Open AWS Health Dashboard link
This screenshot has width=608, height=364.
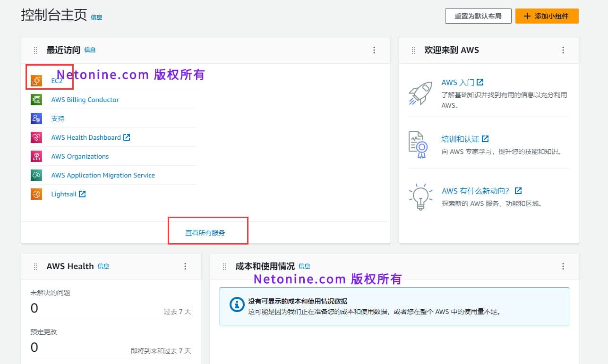click(86, 137)
